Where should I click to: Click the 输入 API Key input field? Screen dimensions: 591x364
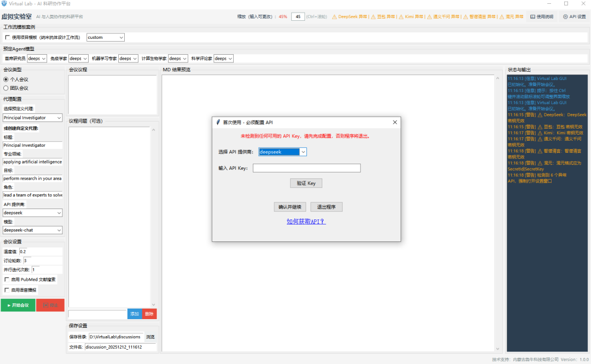[306, 168]
